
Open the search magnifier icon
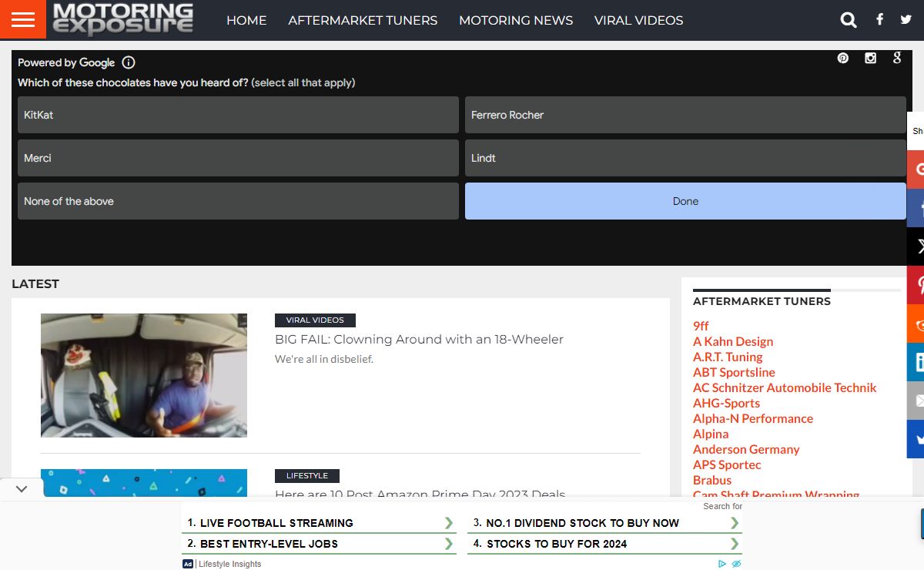[849, 20]
